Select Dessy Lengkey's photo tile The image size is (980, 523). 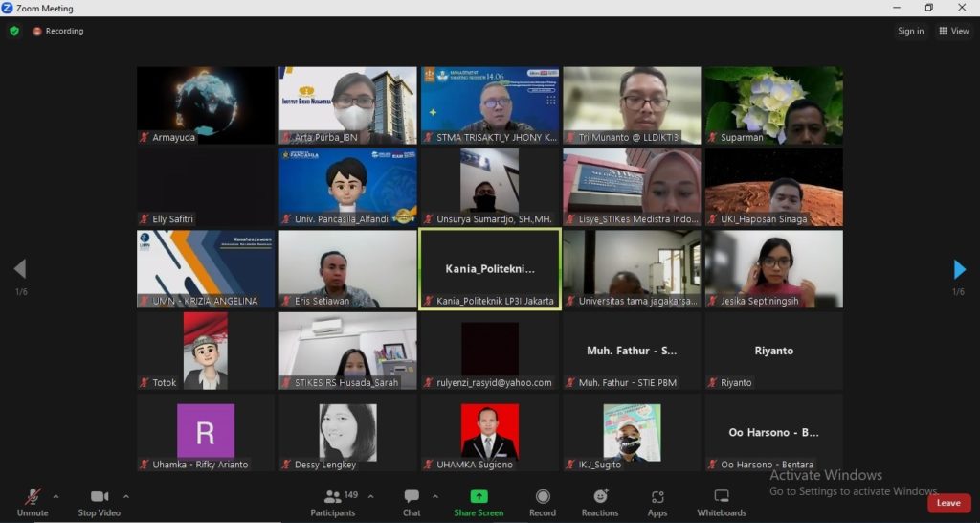[347, 433]
